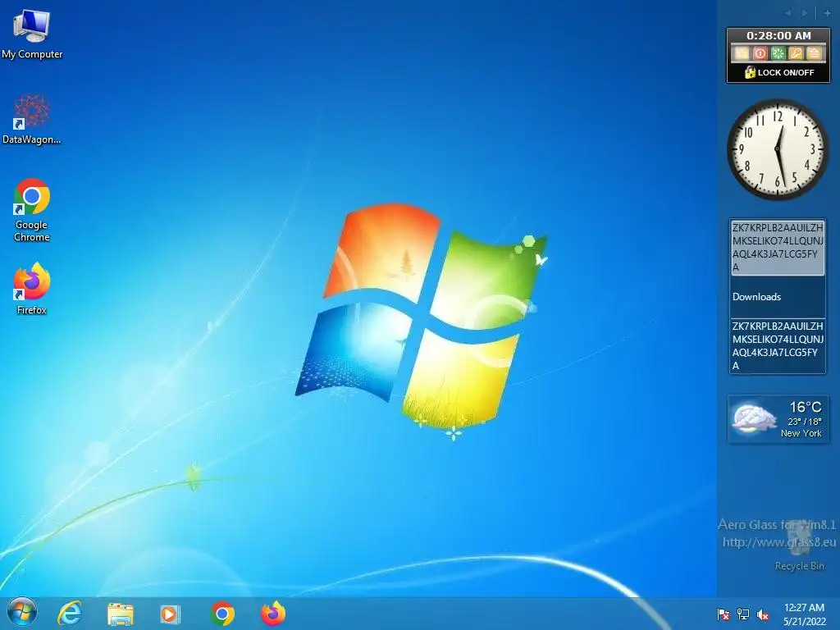Click the gadget timer reading 0:28:00 AM
Screen dimensions: 840x630
778,36
